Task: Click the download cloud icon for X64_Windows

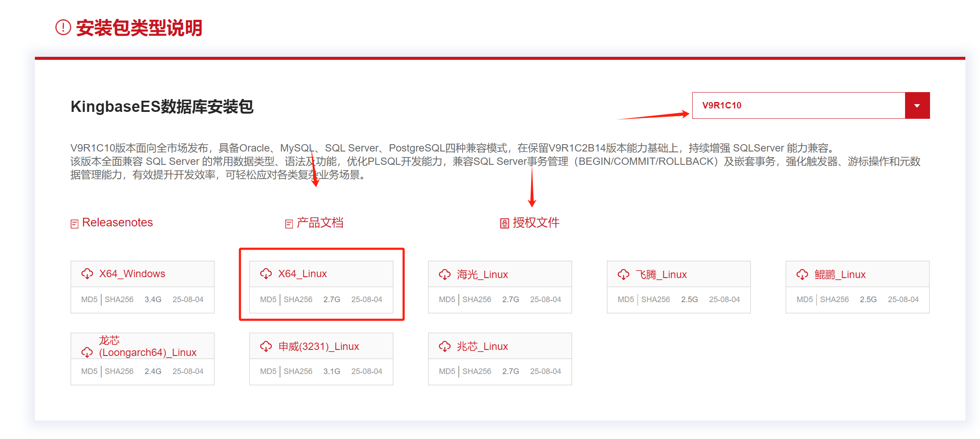Action: pyautogui.click(x=87, y=274)
